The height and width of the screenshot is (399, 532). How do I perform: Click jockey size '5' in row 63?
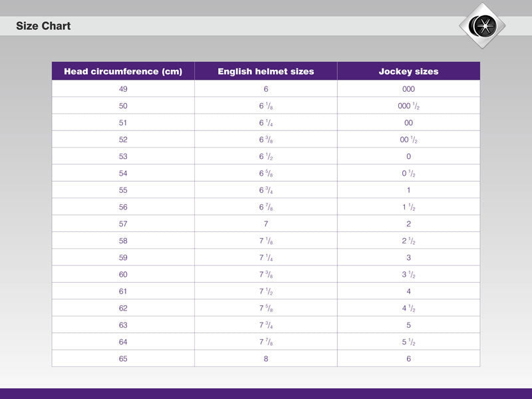click(x=408, y=325)
